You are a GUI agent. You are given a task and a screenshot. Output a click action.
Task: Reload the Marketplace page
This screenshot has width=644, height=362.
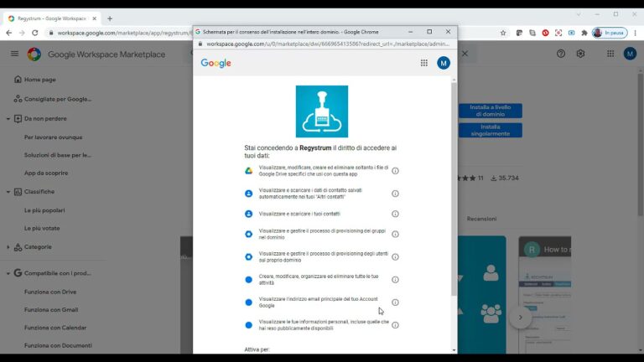(x=35, y=33)
